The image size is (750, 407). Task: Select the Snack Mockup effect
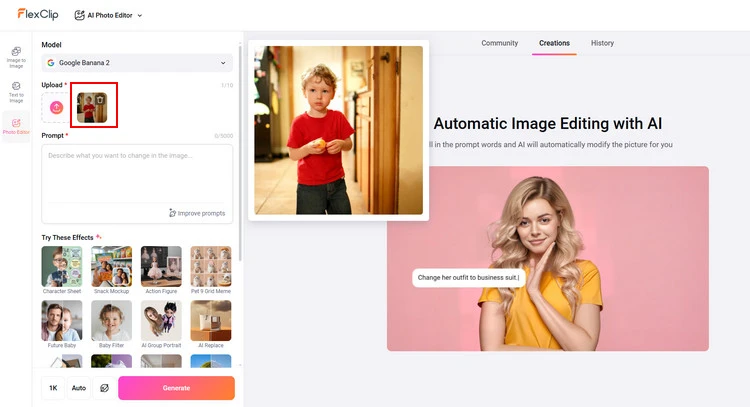pos(111,270)
